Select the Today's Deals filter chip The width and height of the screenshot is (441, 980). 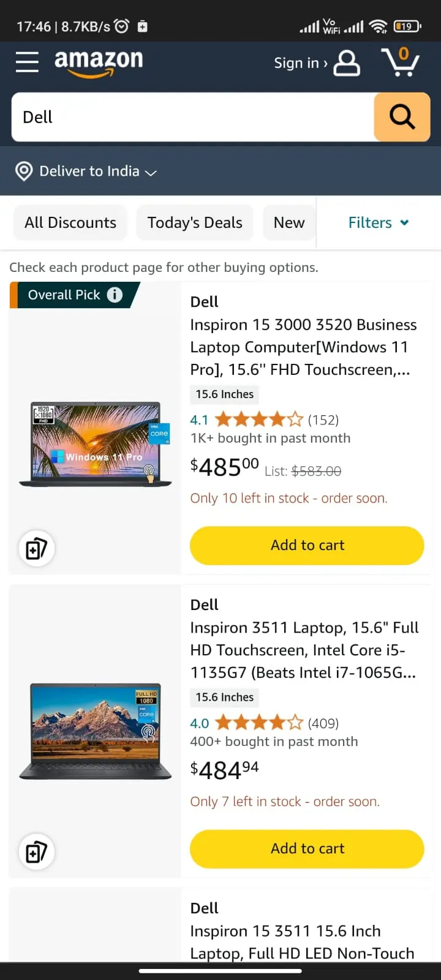tap(195, 222)
